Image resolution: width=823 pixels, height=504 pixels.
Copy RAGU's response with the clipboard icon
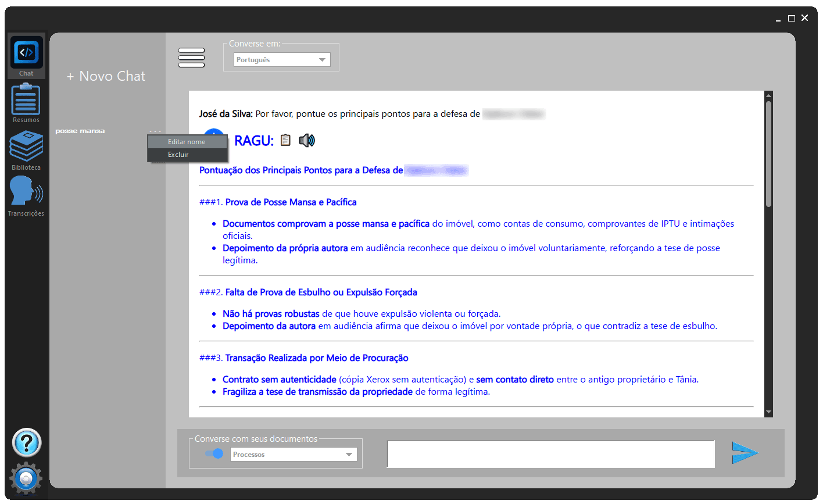[285, 140]
